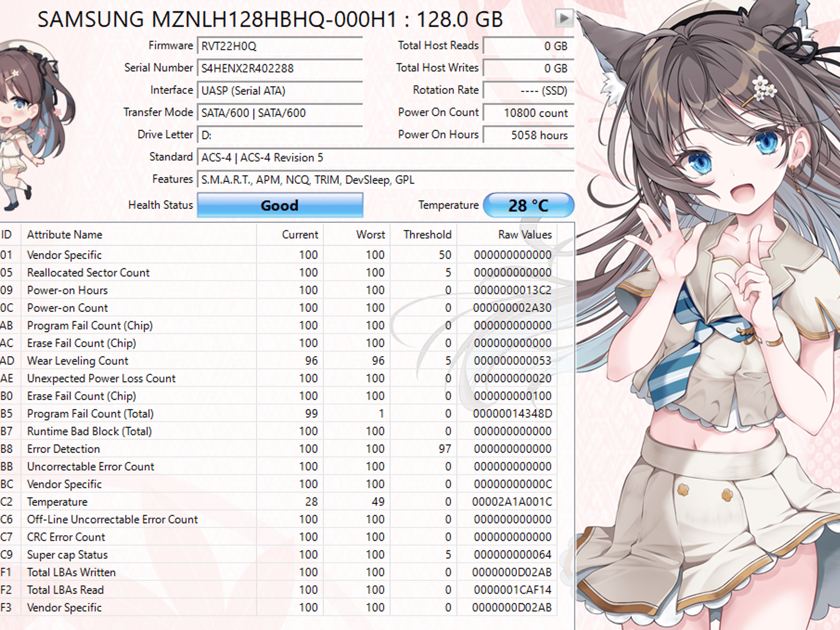The width and height of the screenshot is (840, 630).
Task: Select the Uncorrectable Error Count row
Action: pos(278,466)
